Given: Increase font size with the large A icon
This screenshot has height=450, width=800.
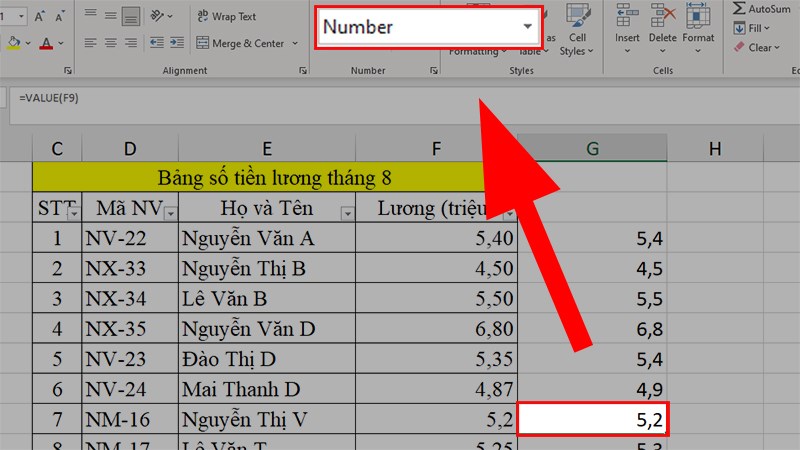Looking at the screenshot, I should [39, 16].
